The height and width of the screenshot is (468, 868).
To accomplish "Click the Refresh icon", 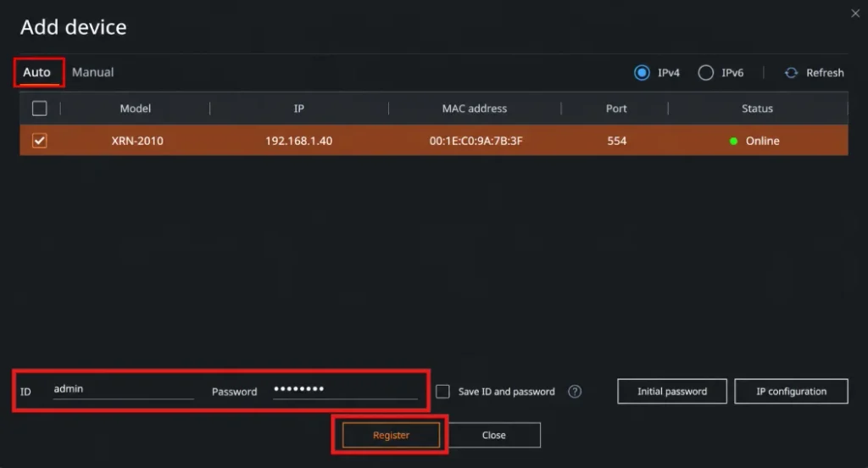I will pos(791,73).
